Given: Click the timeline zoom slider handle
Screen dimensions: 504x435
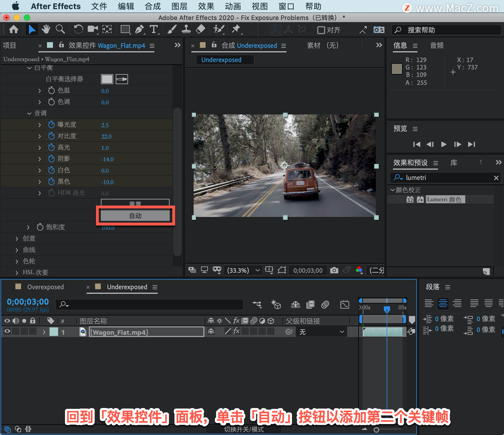Looking at the screenshot, I should (376, 430).
